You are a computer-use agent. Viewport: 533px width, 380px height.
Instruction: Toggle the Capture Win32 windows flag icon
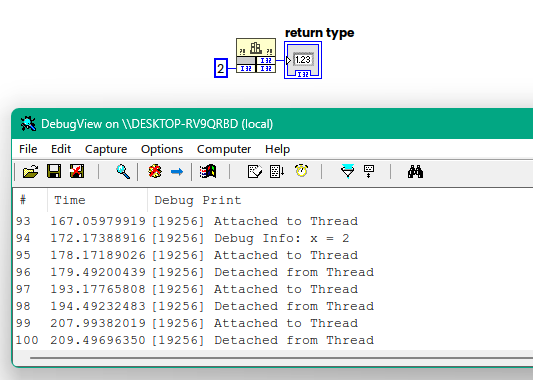tap(208, 171)
